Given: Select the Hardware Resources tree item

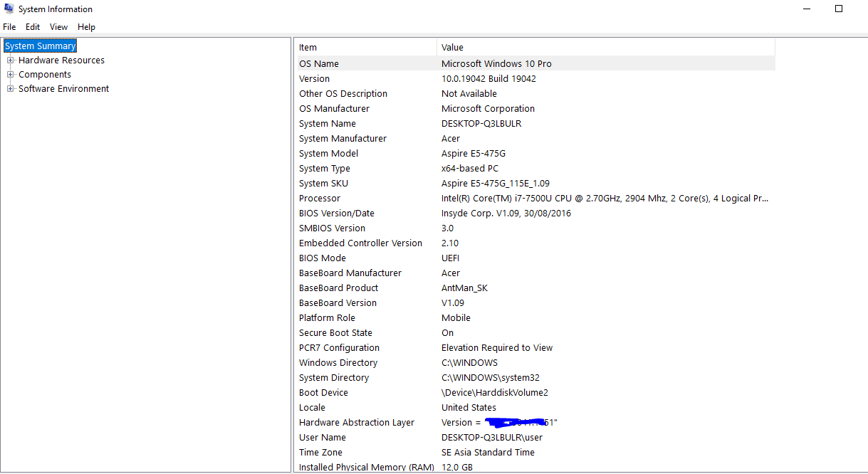Looking at the screenshot, I should pyautogui.click(x=61, y=60).
